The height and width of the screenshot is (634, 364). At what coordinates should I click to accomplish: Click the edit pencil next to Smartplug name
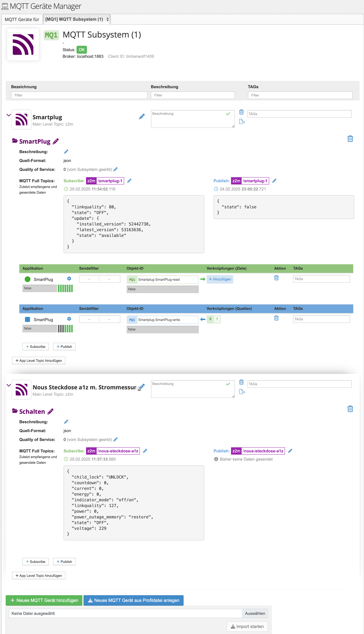(142, 116)
